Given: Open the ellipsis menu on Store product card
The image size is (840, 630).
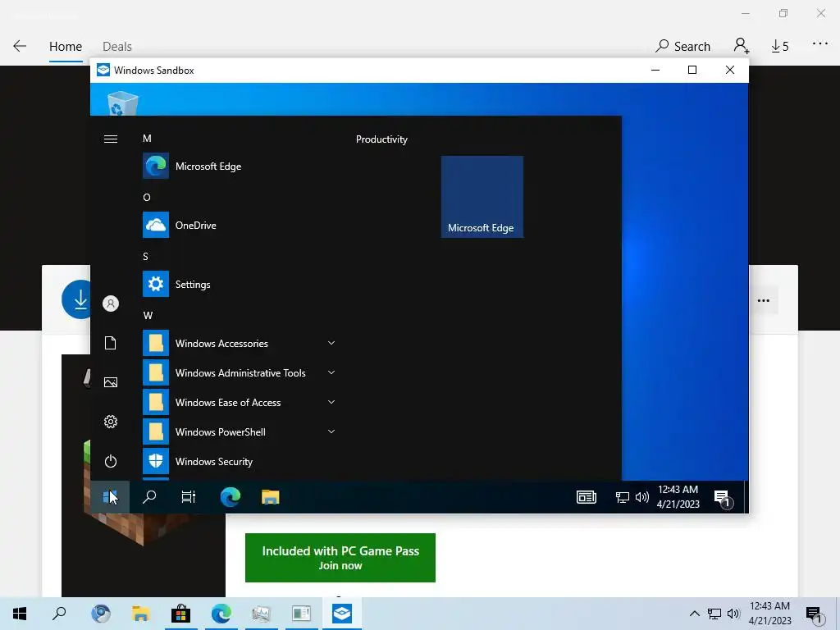Looking at the screenshot, I should pos(764,300).
